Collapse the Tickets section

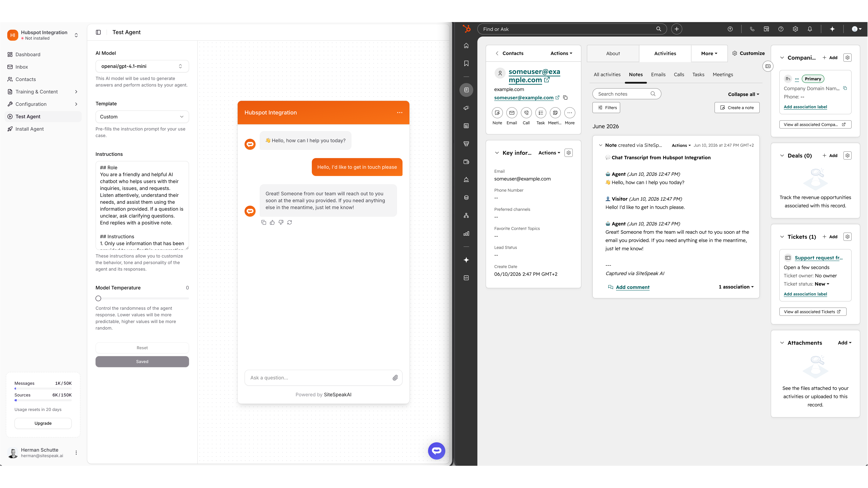pyautogui.click(x=782, y=237)
